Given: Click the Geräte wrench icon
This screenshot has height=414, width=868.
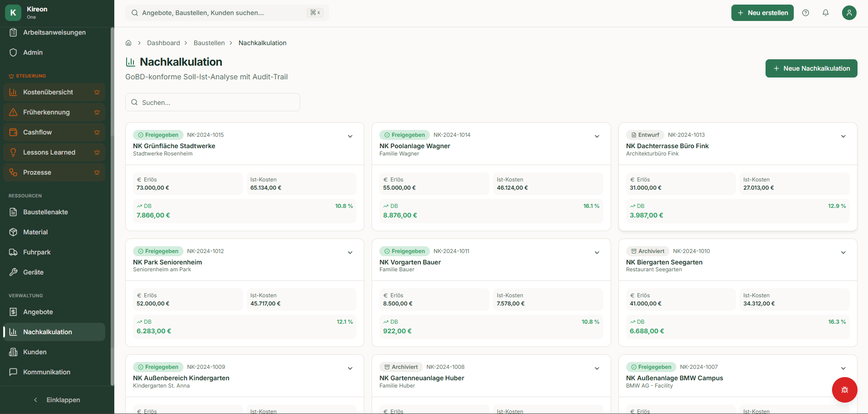Looking at the screenshot, I should click(x=13, y=272).
